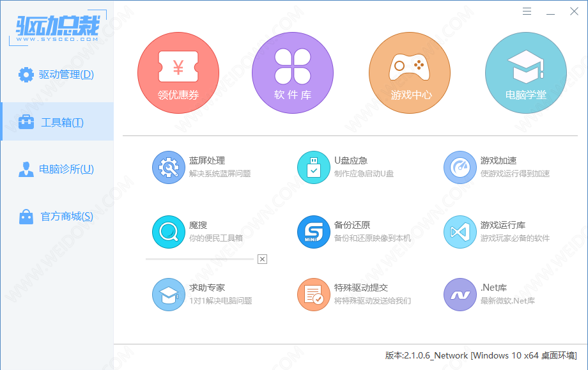This screenshot has height=370, width=588.
Task: Click the 游戏运行库 Visual Studio icon
Action: pyautogui.click(x=460, y=232)
